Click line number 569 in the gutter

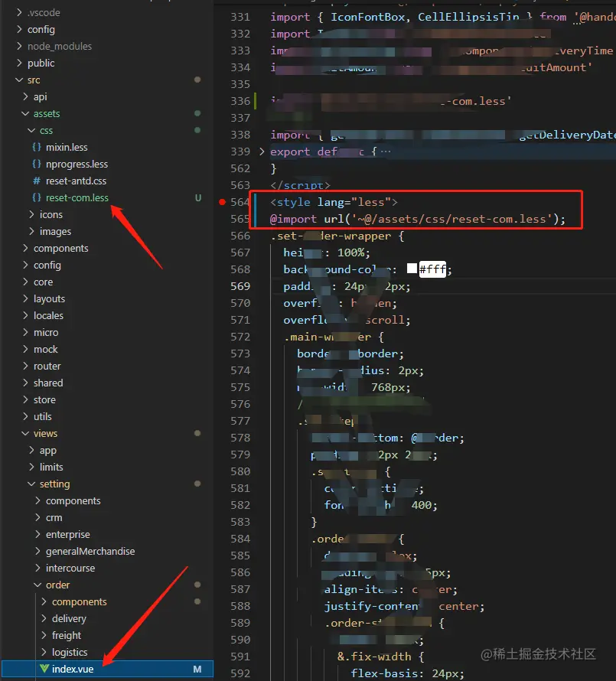tap(240, 287)
